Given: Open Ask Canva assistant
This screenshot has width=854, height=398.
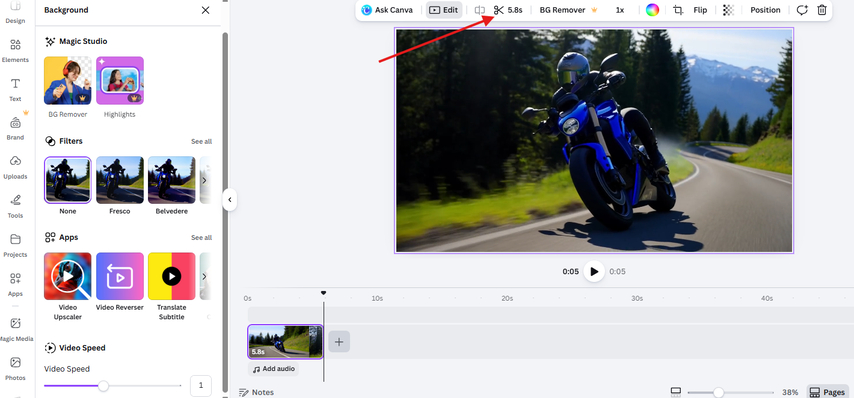Looking at the screenshot, I should pos(387,10).
